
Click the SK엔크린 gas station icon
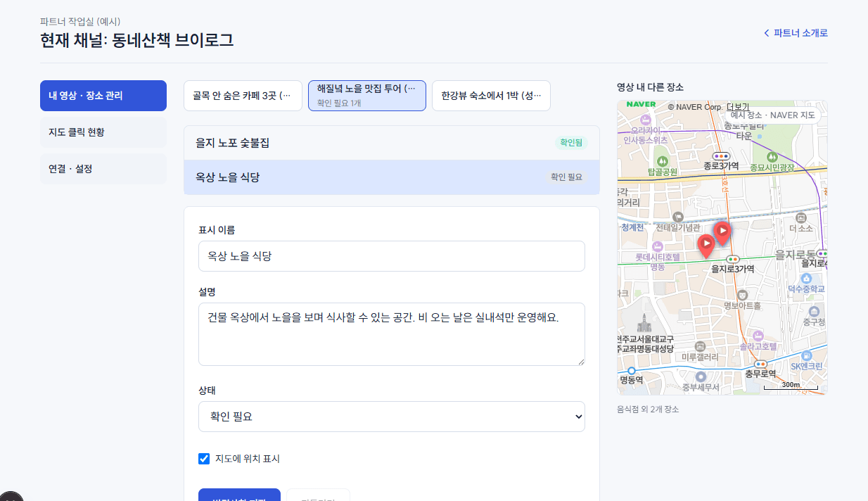[x=805, y=355]
